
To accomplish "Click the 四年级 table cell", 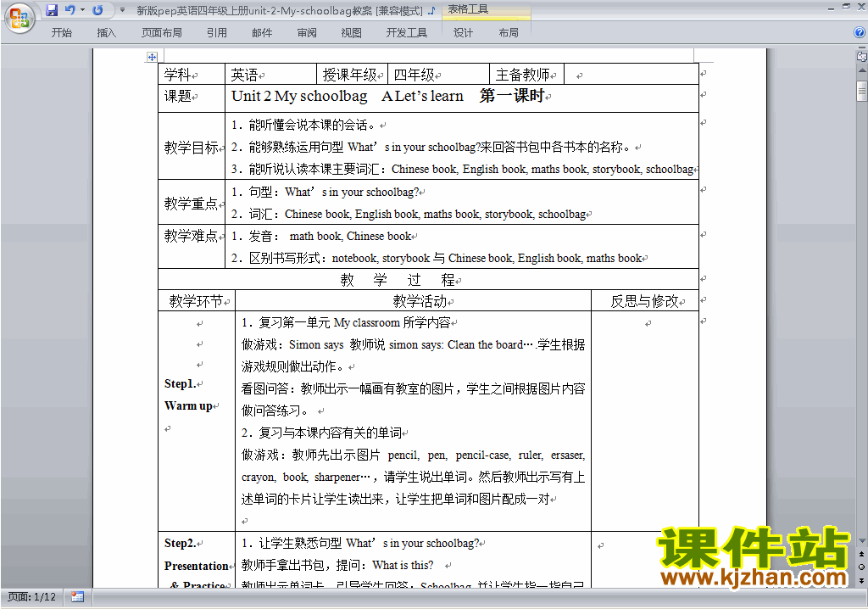I will coord(438,75).
